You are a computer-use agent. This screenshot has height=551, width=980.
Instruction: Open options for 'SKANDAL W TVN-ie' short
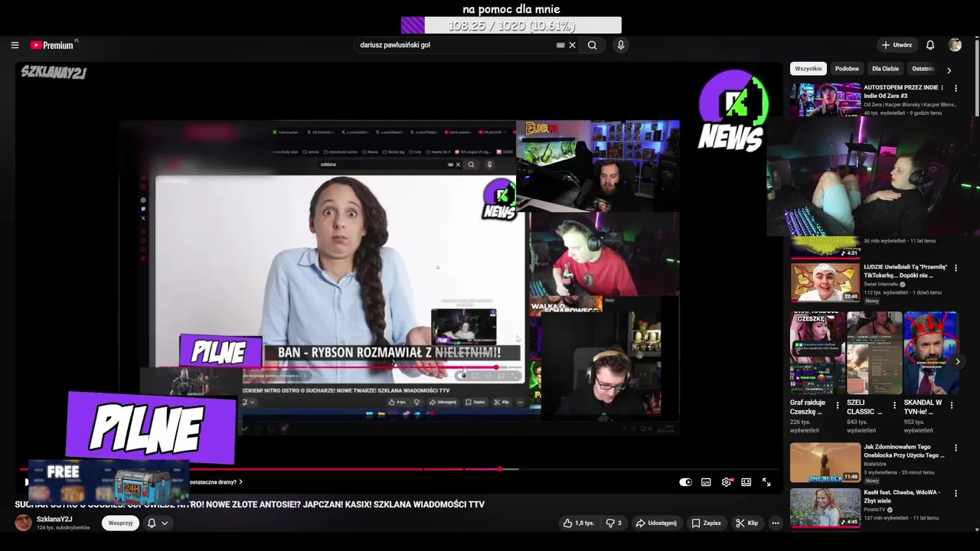(x=953, y=406)
